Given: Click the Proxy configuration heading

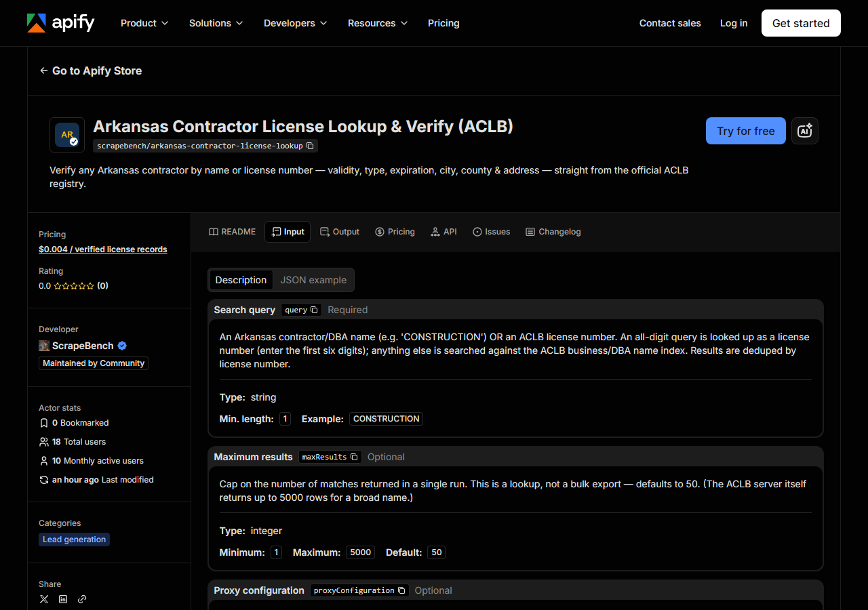Looking at the screenshot, I should tap(259, 590).
